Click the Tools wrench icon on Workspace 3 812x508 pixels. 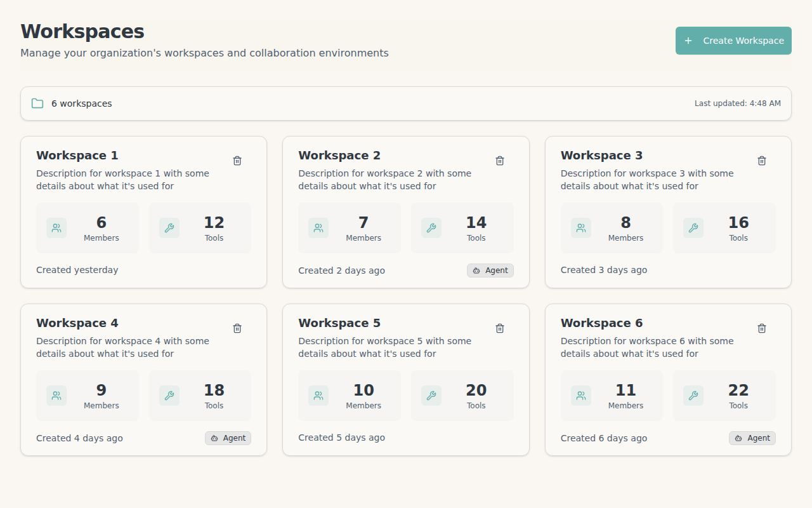click(x=693, y=227)
